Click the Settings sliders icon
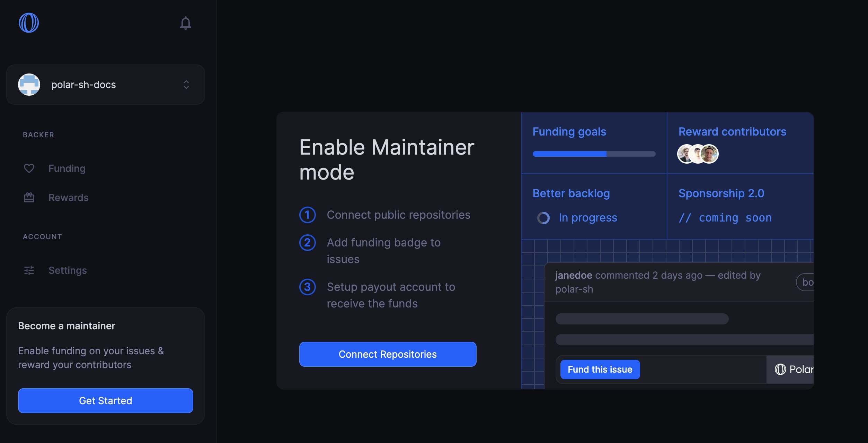This screenshot has width=868, height=443. coord(29,270)
